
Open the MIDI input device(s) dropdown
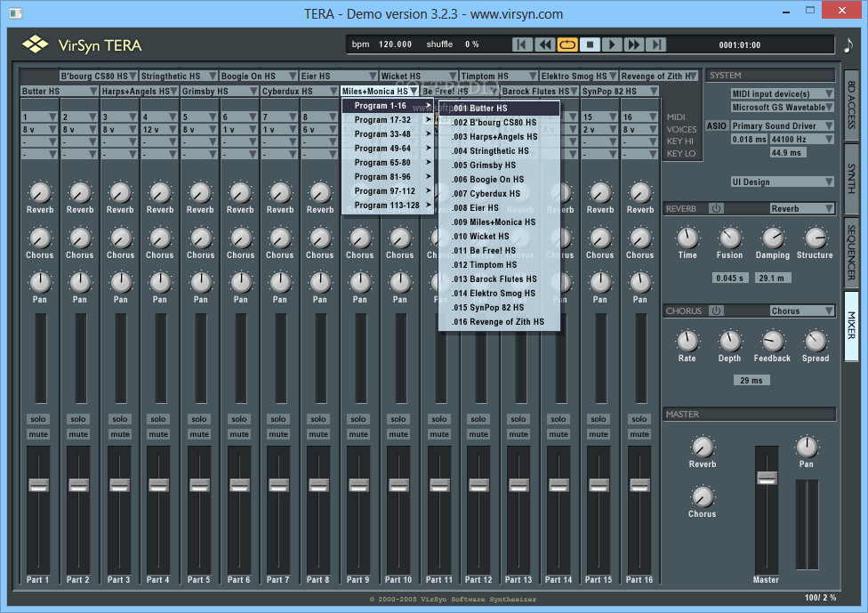pos(783,93)
